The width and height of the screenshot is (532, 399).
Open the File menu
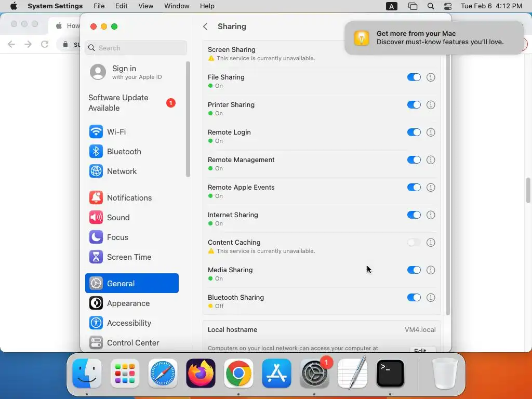pos(99,6)
